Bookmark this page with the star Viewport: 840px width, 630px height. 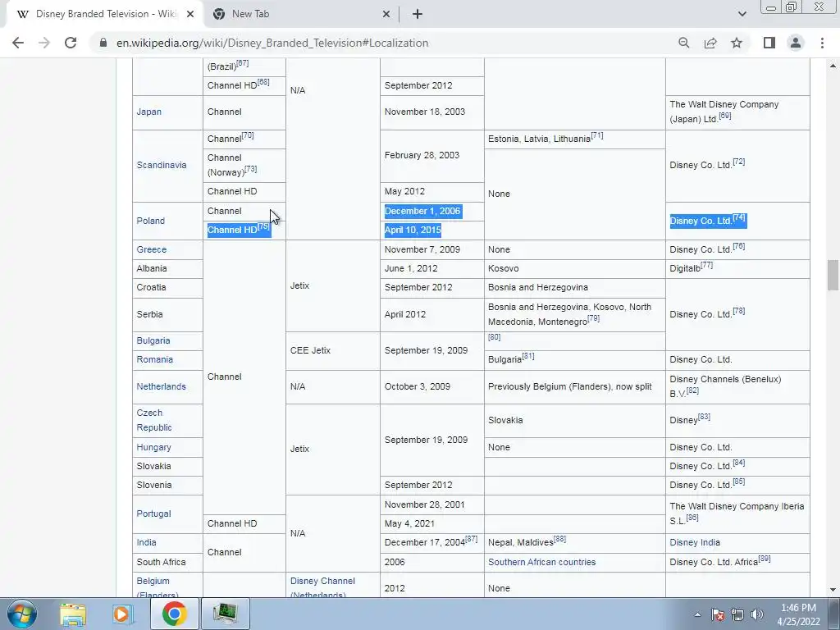click(x=737, y=43)
